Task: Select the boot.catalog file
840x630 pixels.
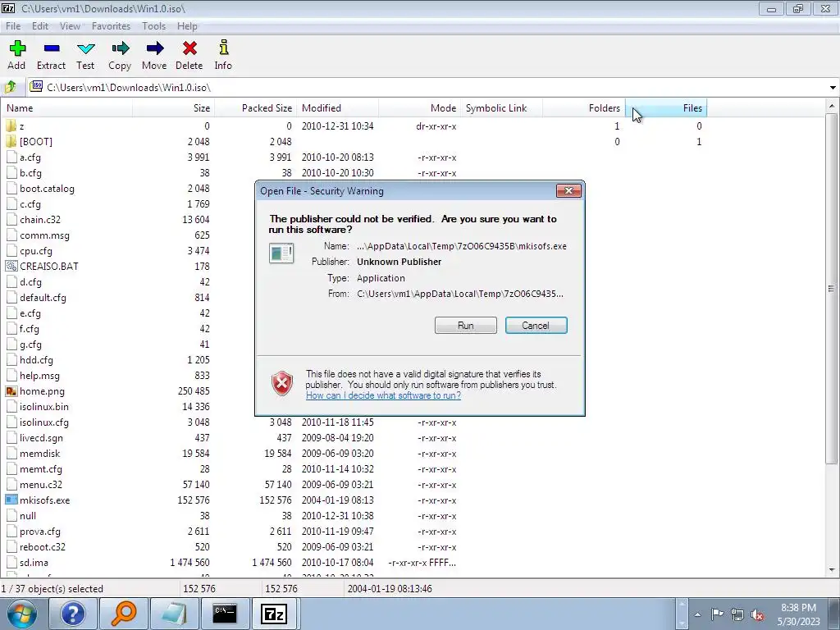Action: click(47, 189)
